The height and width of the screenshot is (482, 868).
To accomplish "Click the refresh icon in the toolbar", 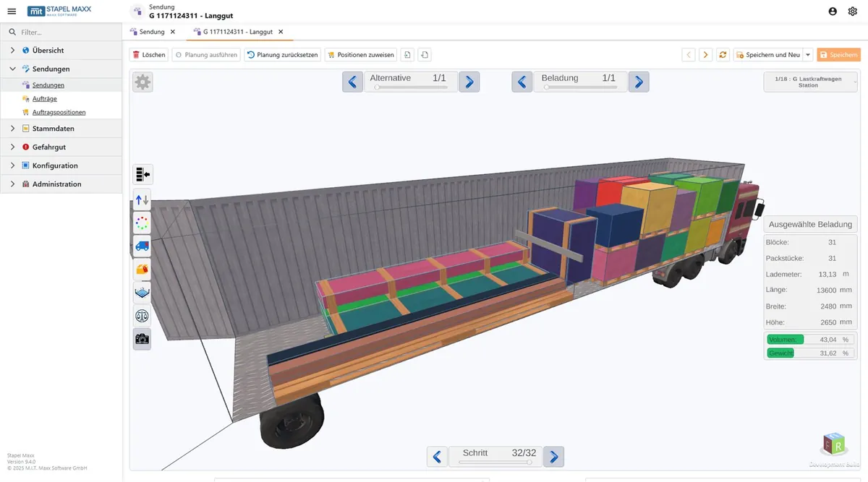I will (723, 55).
